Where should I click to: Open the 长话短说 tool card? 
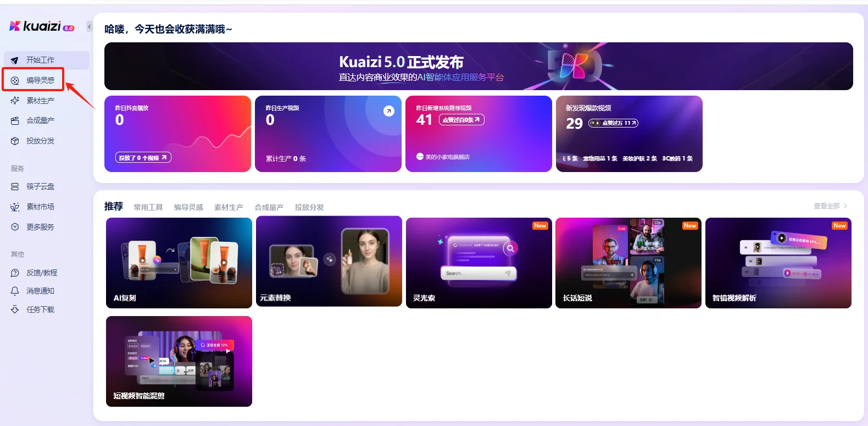pos(628,263)
